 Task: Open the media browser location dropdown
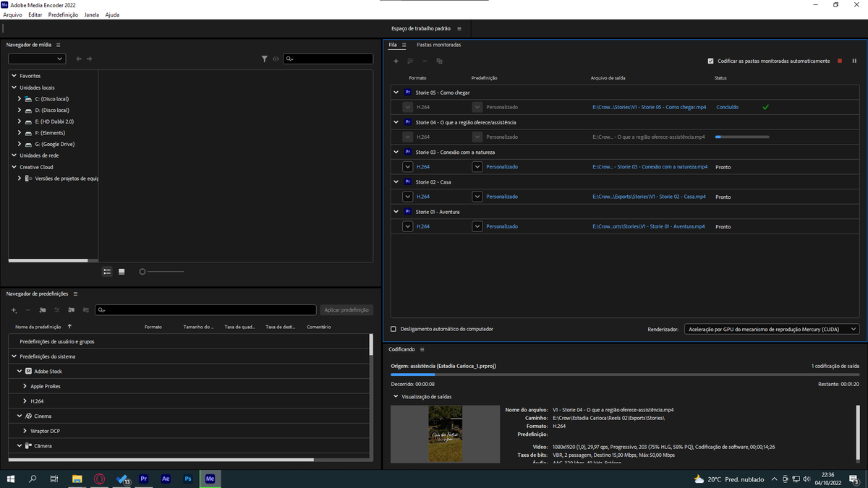tap(37, 59)
